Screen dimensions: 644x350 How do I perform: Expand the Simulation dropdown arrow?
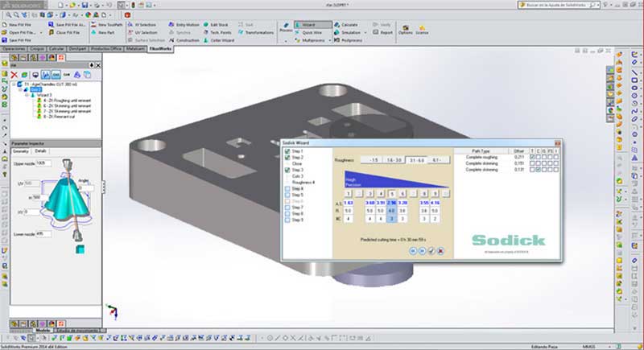click(x=365, y=32)
